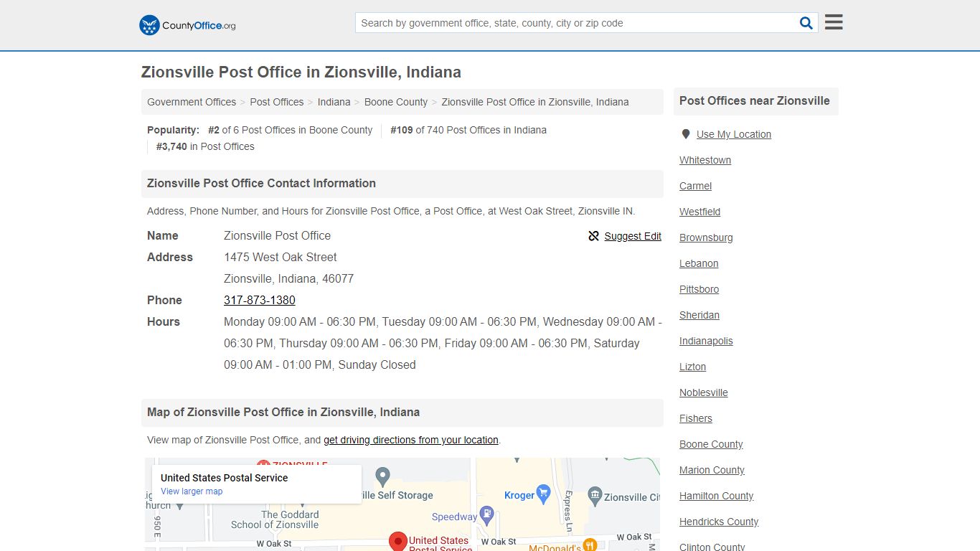The image size is (980, 551).
Task: Click the Map of Zionsville Post Office heading
Action: tap(283, 413)
